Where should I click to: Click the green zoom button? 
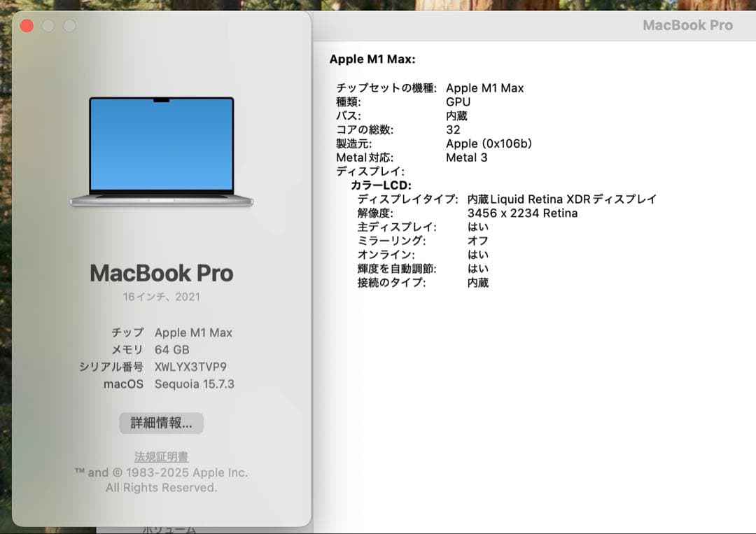pyautogui.click(x=69, y=25)
